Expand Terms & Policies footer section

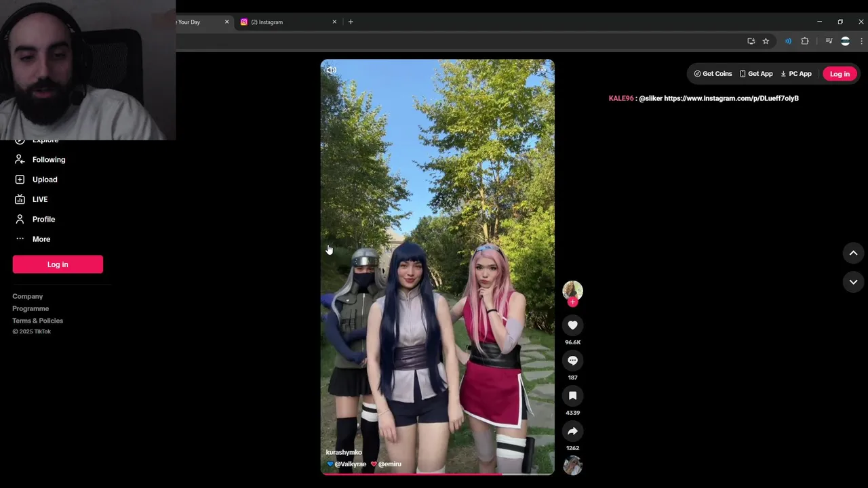click(x=37, y=321)
